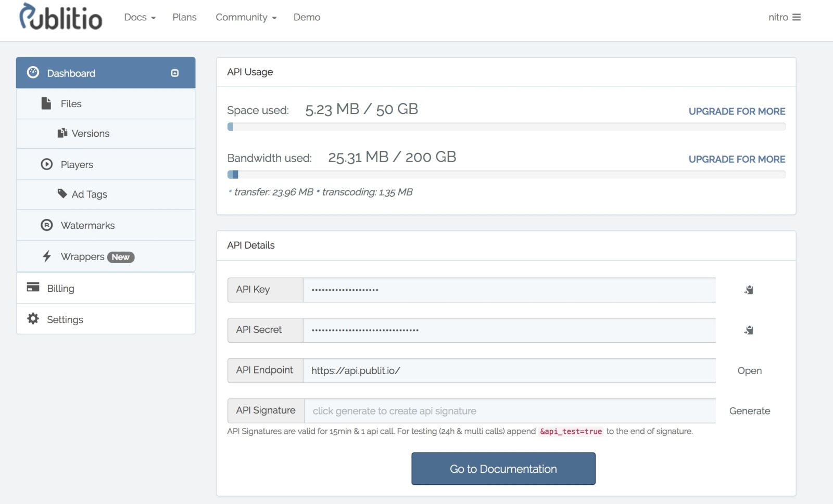This screenshot has height=504, width=833.
Task: Open Billing in the sidebar
Action: click(x=106, y=288)
